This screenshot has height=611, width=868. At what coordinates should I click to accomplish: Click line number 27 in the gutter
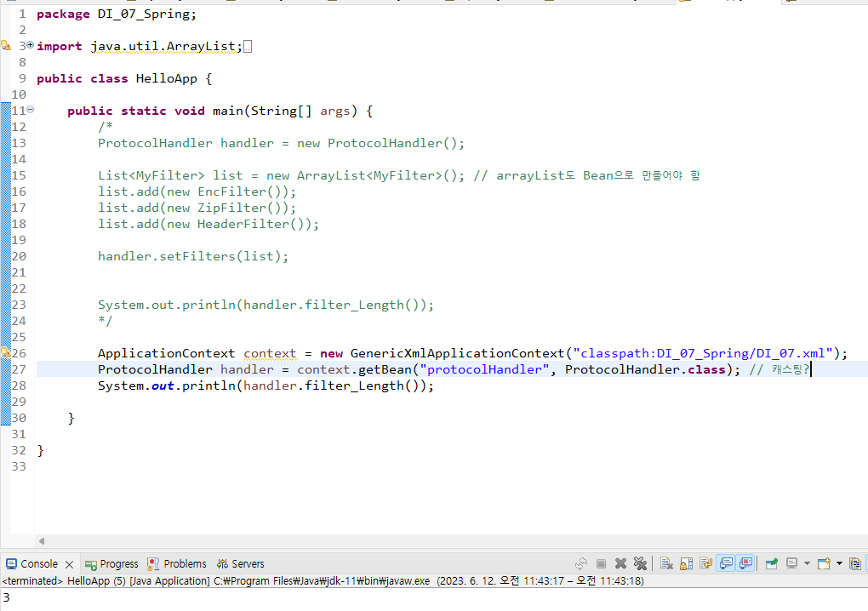[x=18, y=369]
